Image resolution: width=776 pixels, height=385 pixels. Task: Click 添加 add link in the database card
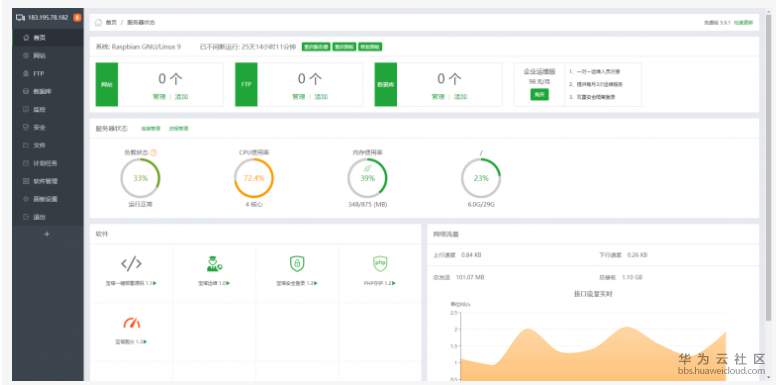pyautogui.click(x=461, y=97)
